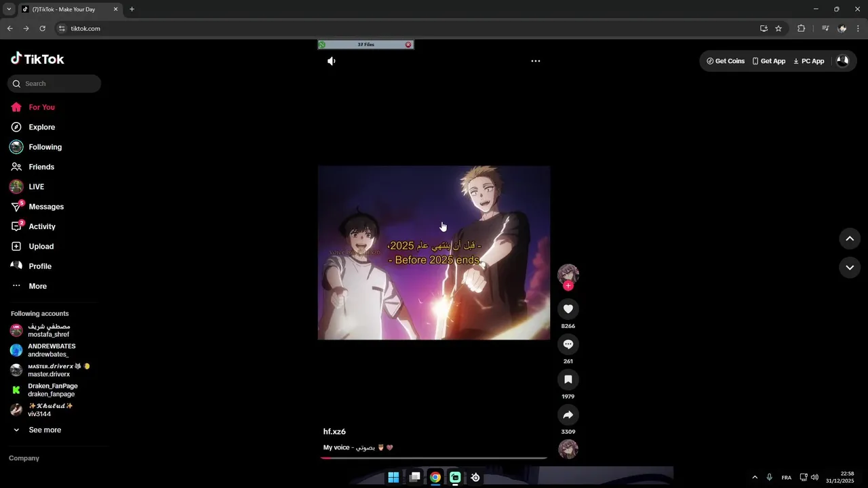Open andrewbates_ followed account
Viewport: 868px width, 488px height.
(53, 350)
